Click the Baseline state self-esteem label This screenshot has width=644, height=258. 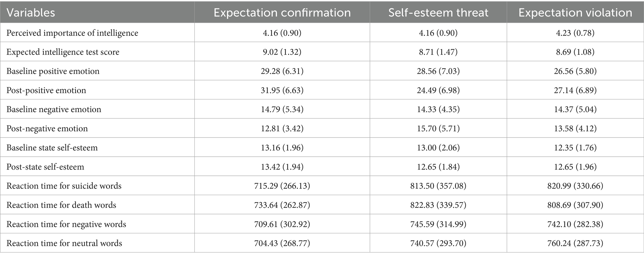coord(52,148)
